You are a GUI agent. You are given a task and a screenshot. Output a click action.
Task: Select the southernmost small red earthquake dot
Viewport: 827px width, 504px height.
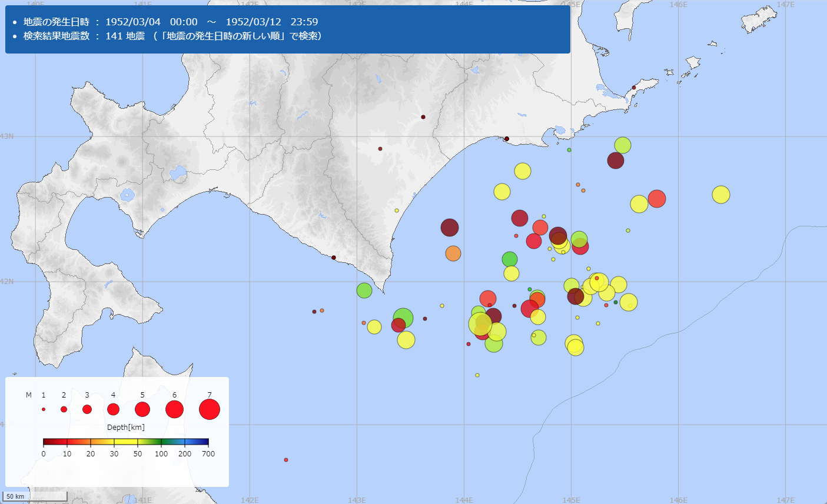(286, 460)
